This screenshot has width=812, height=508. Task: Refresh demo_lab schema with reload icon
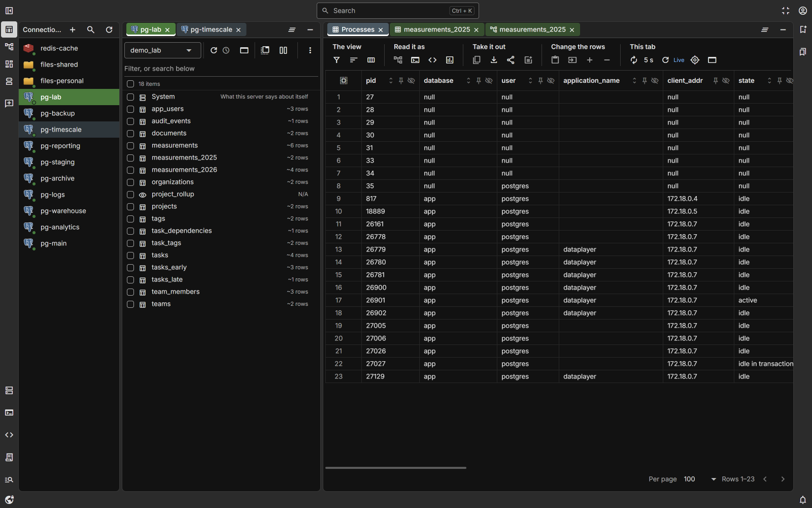[x=214, y=50]
